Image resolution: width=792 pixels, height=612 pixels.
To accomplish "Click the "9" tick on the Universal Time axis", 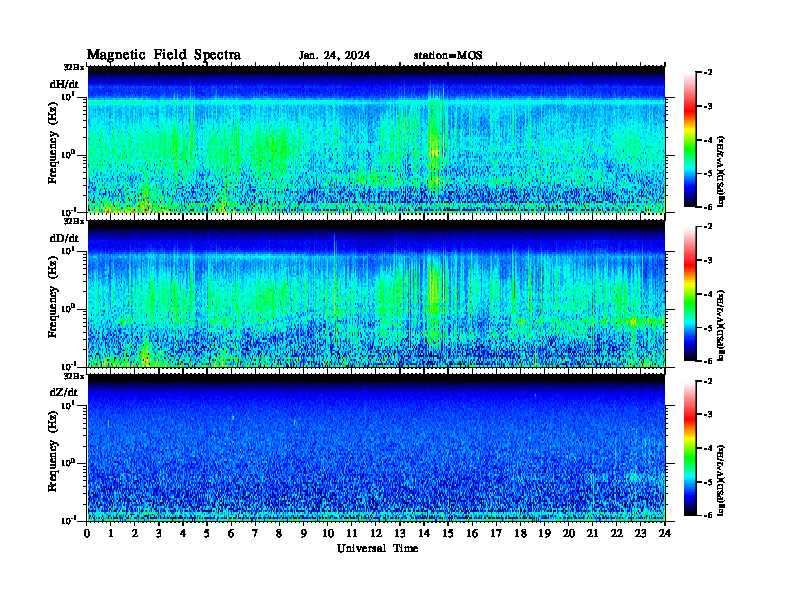I will 304,533.
